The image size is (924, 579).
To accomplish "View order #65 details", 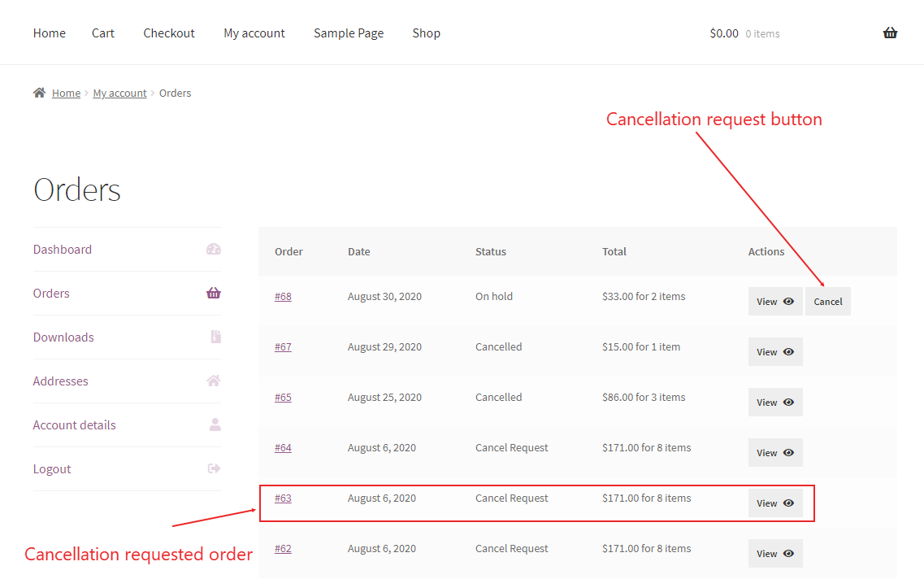I will coord(775,402).
